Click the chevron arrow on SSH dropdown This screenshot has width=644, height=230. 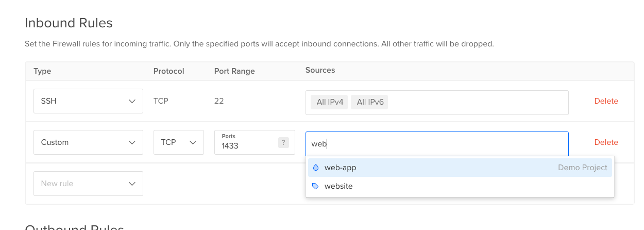click(132, 102)
